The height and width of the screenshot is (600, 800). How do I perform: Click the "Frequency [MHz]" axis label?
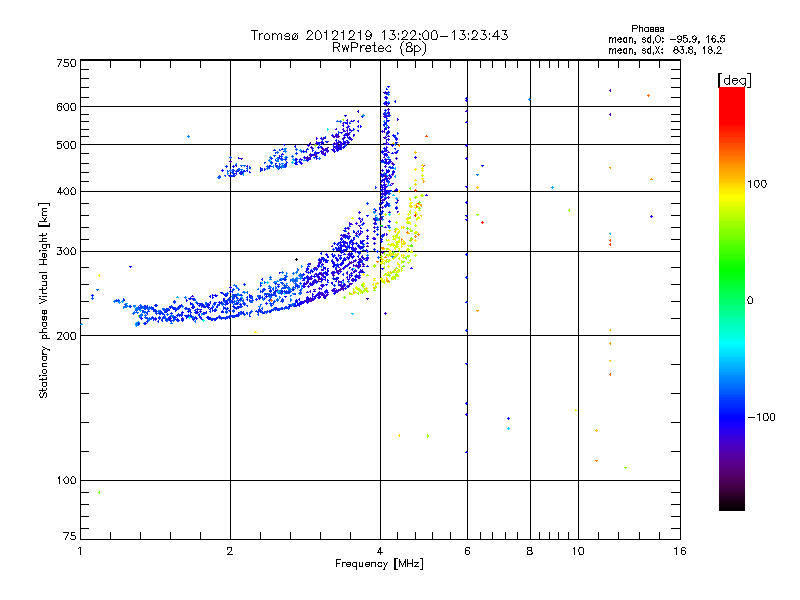[379, 564]
